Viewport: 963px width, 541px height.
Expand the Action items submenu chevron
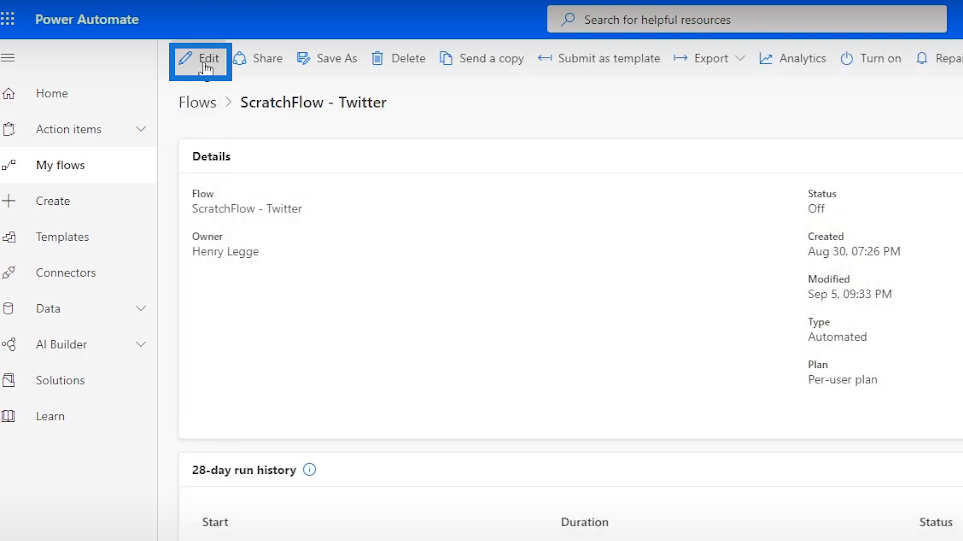click(x=141, y=129)
